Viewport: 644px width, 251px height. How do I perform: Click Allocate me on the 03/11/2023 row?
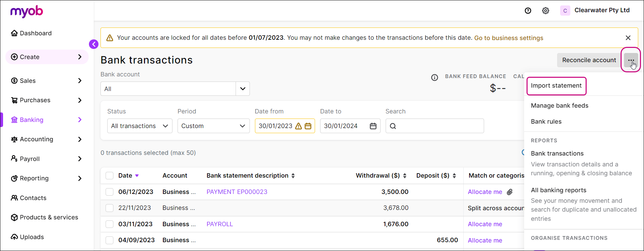click(485, 224)
